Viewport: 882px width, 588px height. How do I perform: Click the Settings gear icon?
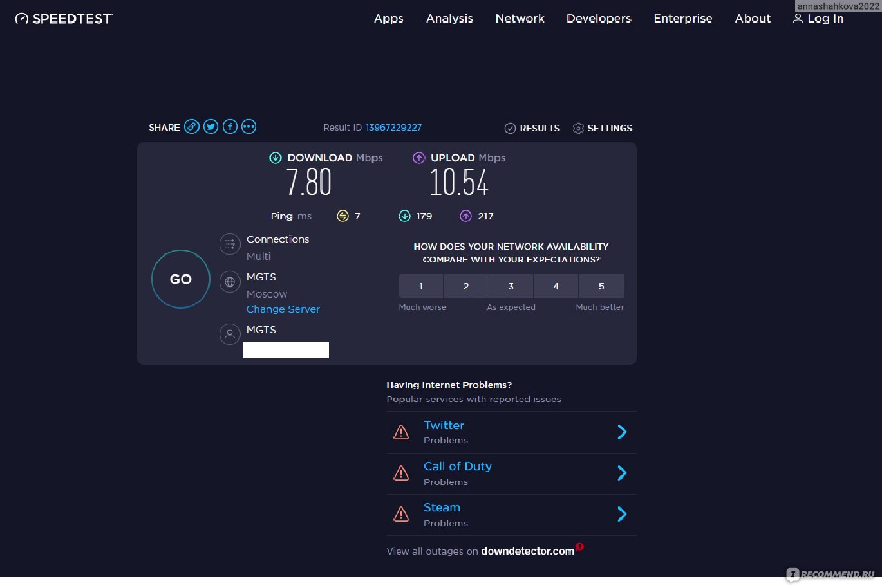[578, 128]
